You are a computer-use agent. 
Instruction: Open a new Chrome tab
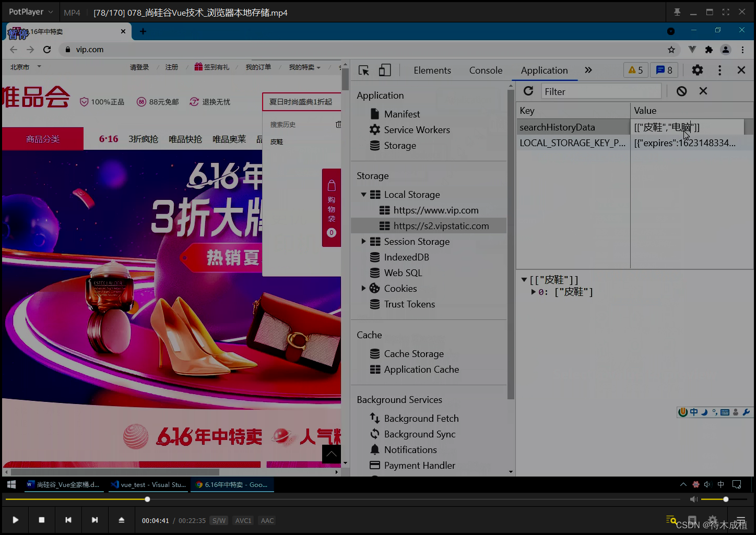pos(143,31)
